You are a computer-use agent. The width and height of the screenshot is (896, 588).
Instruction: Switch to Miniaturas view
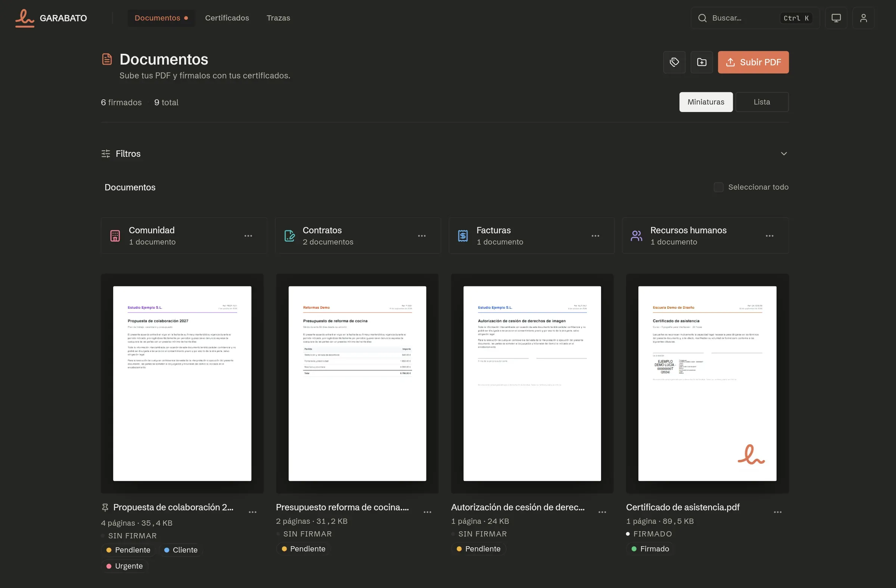pos(706,102)
